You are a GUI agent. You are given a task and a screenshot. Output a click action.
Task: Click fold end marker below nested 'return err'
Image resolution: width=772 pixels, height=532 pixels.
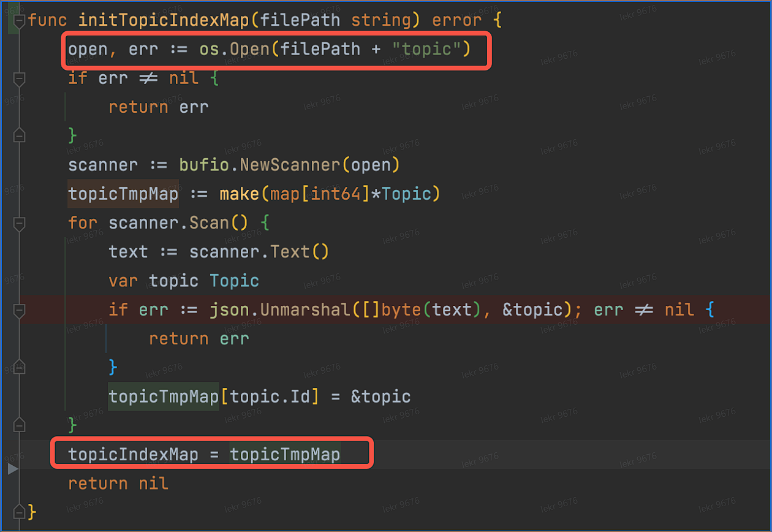[x=19, y=367]
